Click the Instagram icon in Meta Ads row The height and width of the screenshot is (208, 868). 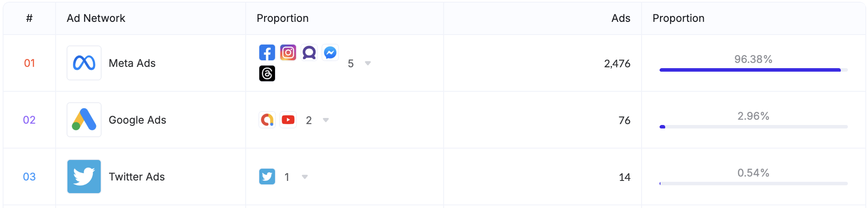coord(288,52)
